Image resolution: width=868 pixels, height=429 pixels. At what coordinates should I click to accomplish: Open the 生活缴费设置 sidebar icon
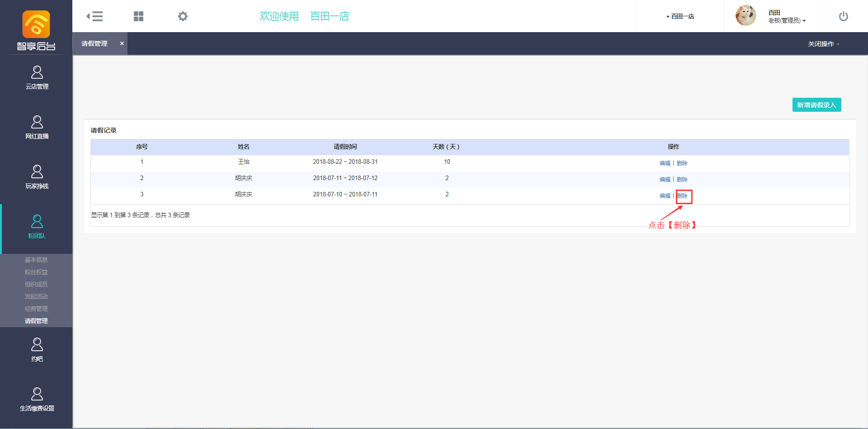pos(37,394)
